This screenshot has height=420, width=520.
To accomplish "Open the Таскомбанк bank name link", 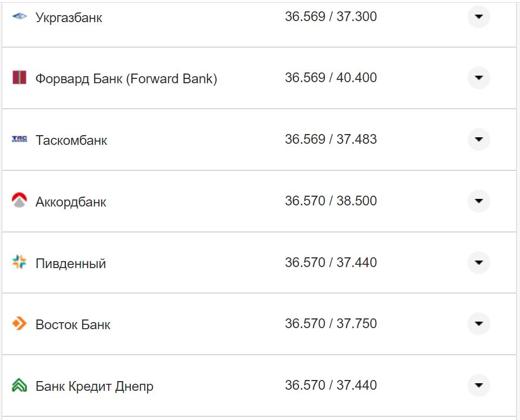I will pos(71,141).
